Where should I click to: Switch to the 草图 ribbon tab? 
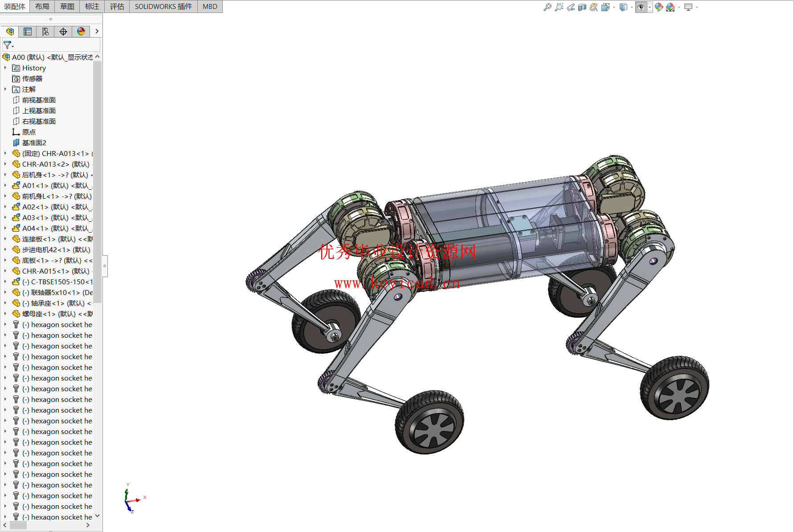[67, 6]
